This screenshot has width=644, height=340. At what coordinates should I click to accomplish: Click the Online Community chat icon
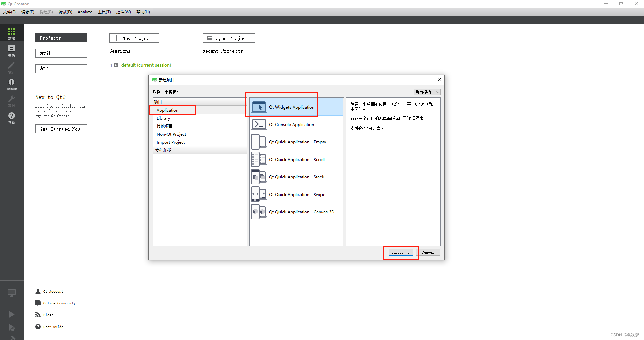pyautogui.click(x=38, y=303)
